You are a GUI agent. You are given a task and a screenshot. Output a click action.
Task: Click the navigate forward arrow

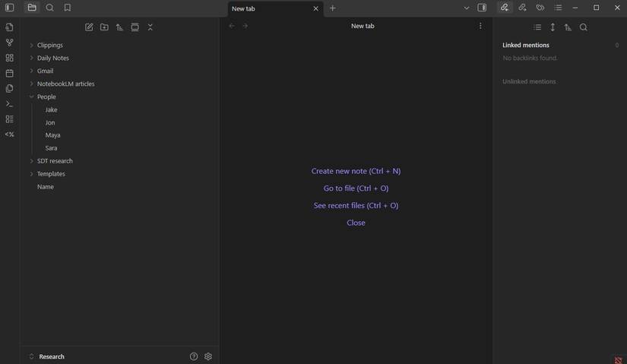pos(245,26)
